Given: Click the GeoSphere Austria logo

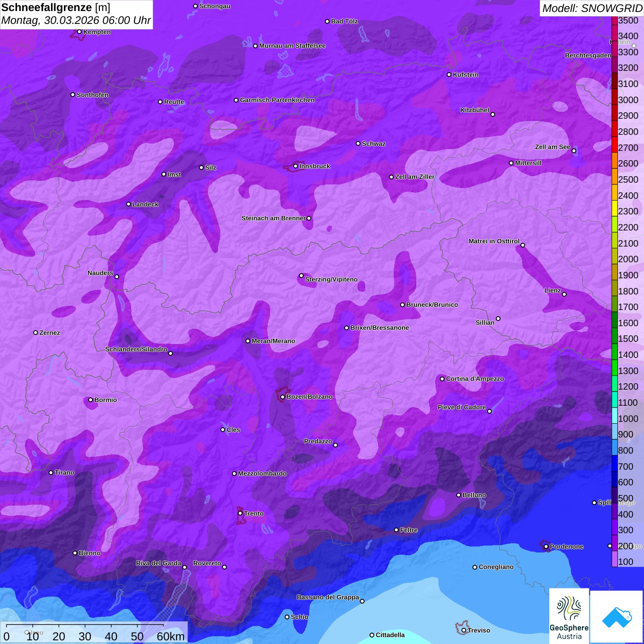Looking at the screenshot, I should pos(569,616).
